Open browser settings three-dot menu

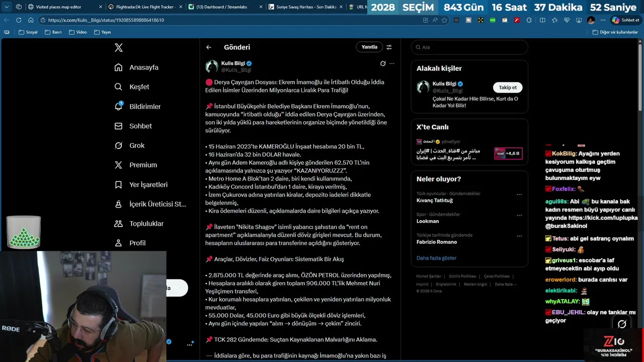[x=603, y=20]
